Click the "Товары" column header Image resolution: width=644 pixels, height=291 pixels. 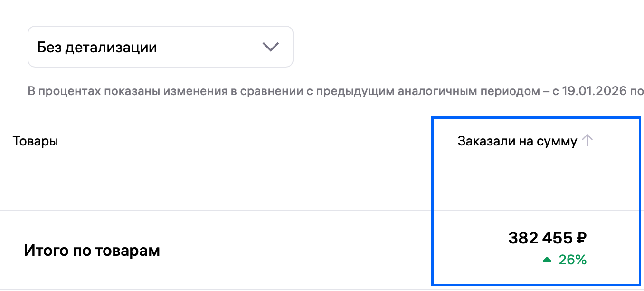tap(35, 141)
